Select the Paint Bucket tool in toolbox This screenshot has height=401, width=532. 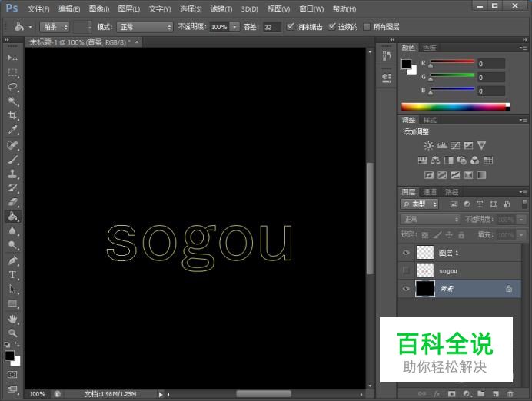tap(12, 217)
